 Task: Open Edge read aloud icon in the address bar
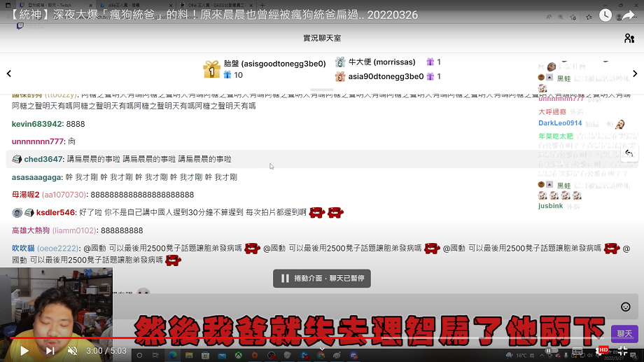click(x=549, y=17)
